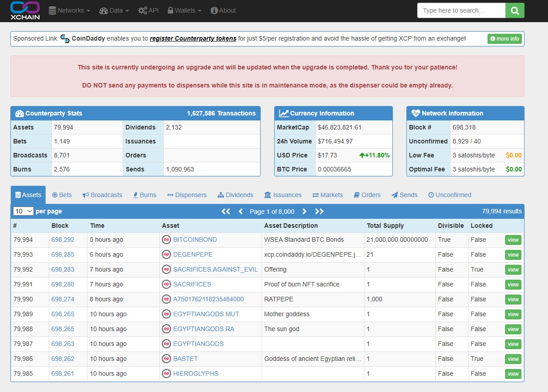The width and height of the screenshot is (548, 392).
Task: Switch to the Dispensers tab
Action: pyautogui.click(x=187, y=195)
